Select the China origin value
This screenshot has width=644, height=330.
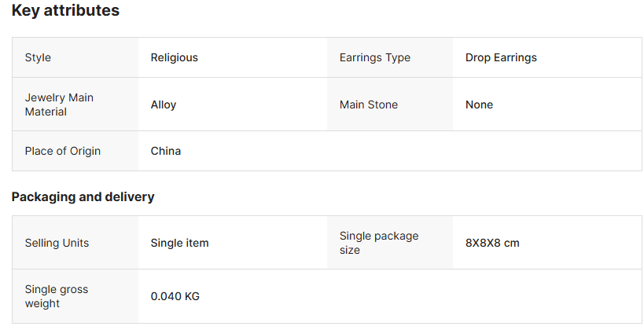(x=166, y=151)
